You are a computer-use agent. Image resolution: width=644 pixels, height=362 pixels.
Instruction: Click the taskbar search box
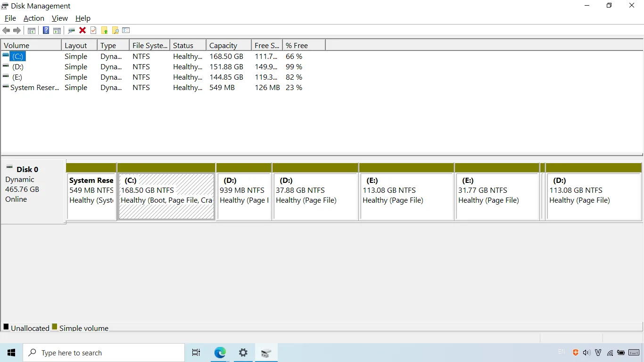pyautogui.click(x=104, y=353)
